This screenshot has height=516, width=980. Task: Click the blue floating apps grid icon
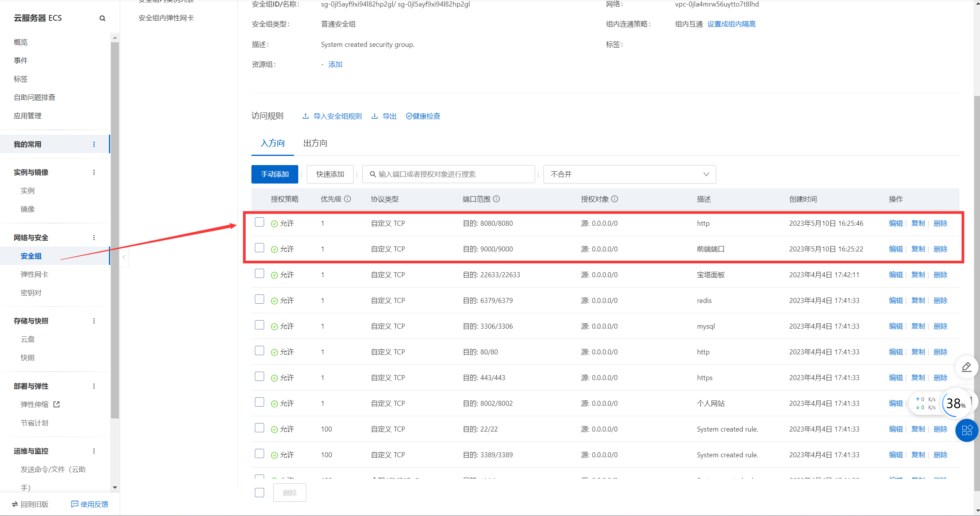pos(967,430)
